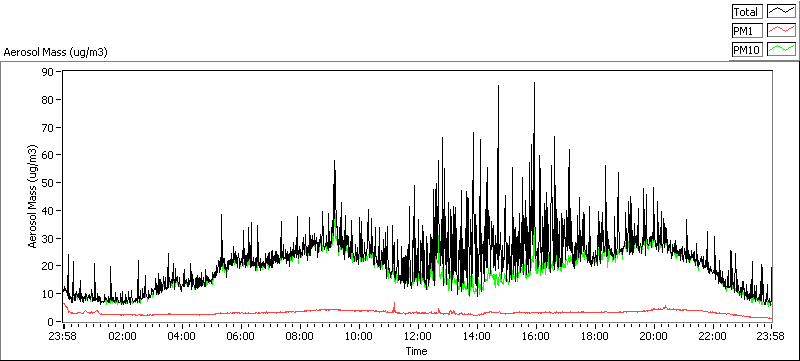Open the black Total plot line sample
This screenshot has width=800, height=361.
[782, 12]
